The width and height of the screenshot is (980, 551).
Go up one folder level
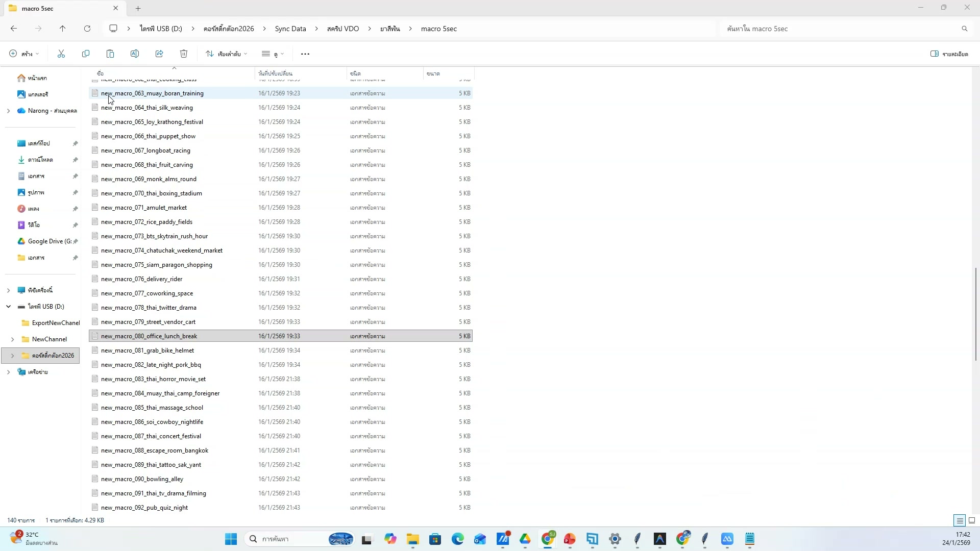coord(62,29)
